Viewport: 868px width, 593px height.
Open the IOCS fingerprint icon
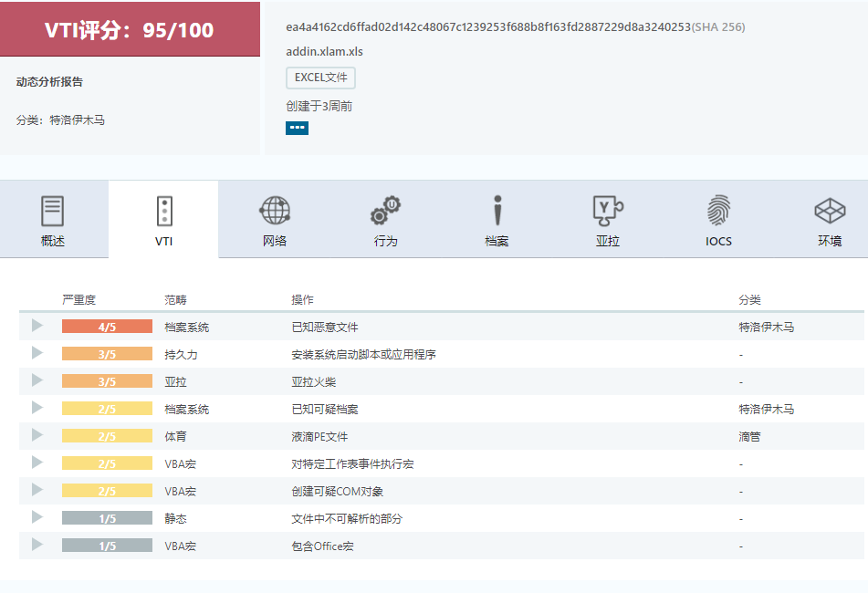[718, 210]
